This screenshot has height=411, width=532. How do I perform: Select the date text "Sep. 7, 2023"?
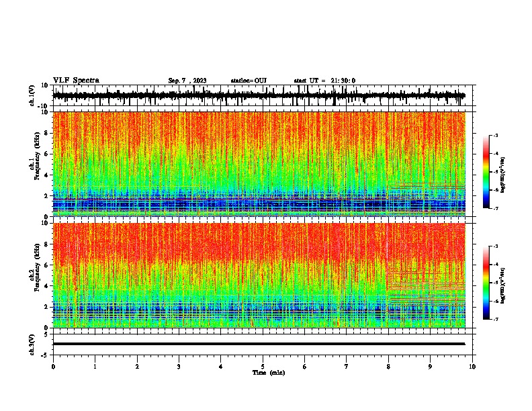[x=187, y=81]
